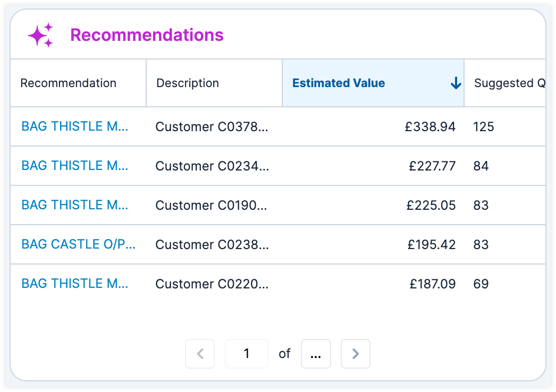556x392 pixels.
Task: Click the Recommendations panel title
Action: (x=147, y=35)
